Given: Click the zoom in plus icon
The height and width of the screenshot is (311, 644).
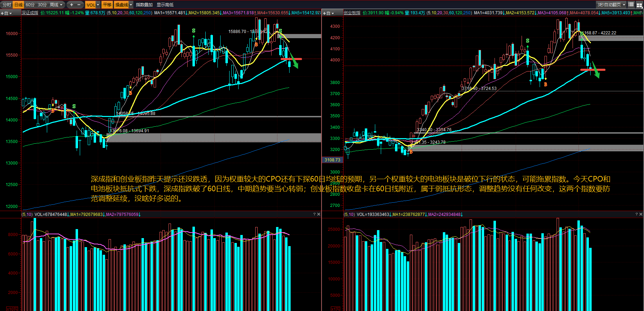Looking at the screenshot, I should click(71, 5).
